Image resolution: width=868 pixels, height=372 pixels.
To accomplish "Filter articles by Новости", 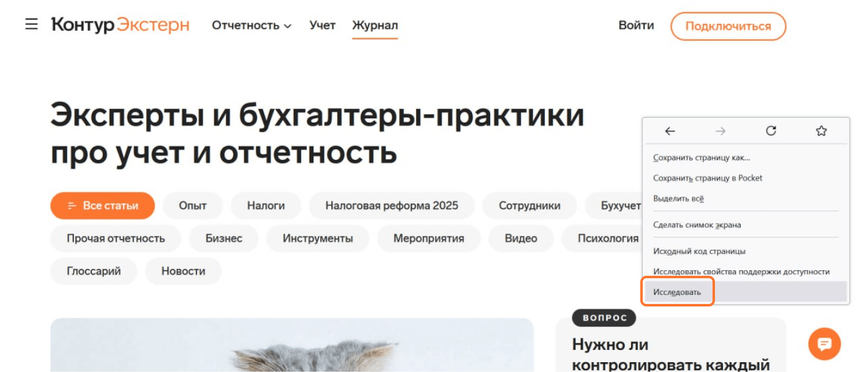I will click(x=183, y=271).
